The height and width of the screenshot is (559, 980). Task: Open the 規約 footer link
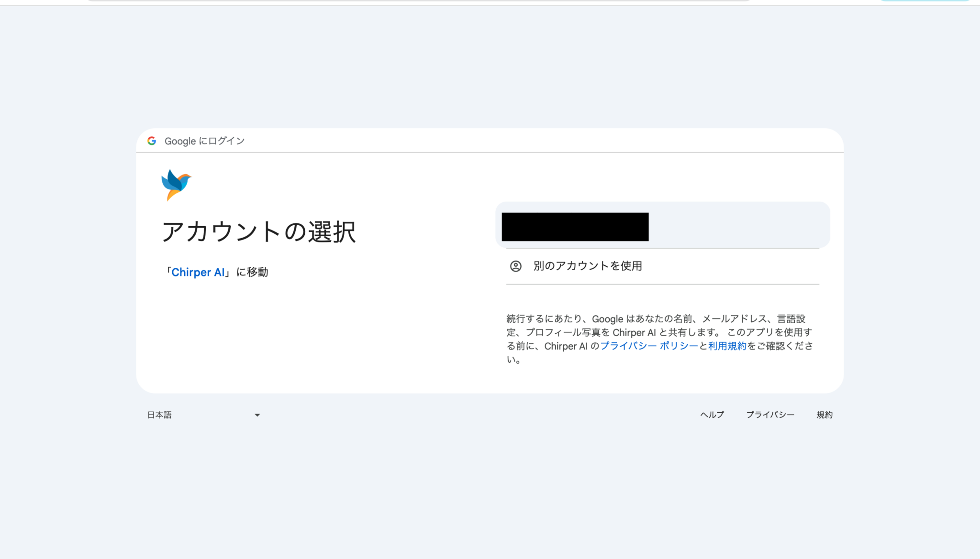coord(824,415)
